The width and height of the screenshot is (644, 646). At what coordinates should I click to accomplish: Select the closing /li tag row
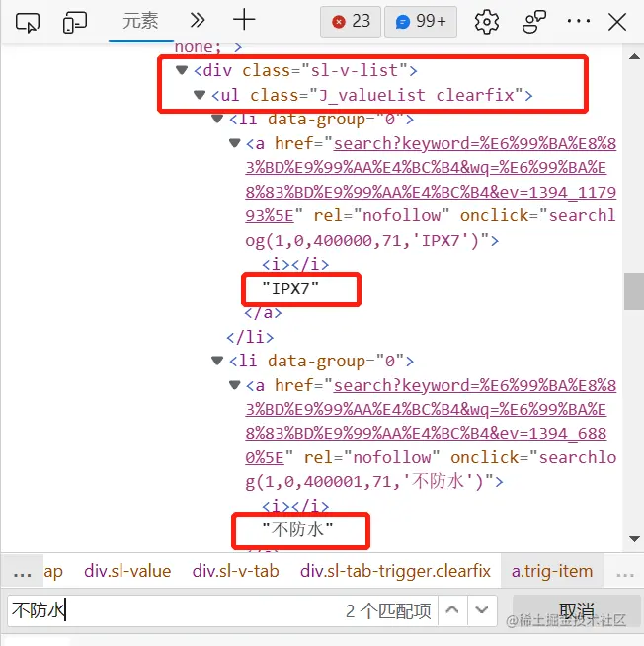click(x=250, y=337)
